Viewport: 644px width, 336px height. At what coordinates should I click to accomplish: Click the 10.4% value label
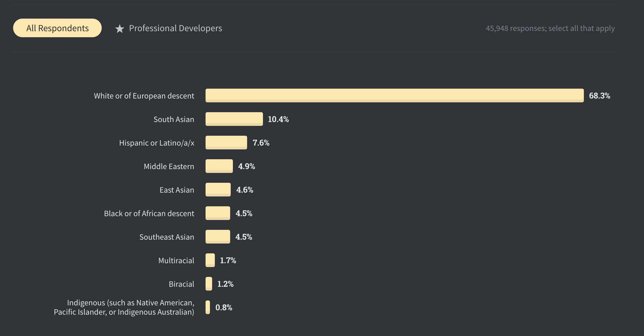[x=278, y=119]
